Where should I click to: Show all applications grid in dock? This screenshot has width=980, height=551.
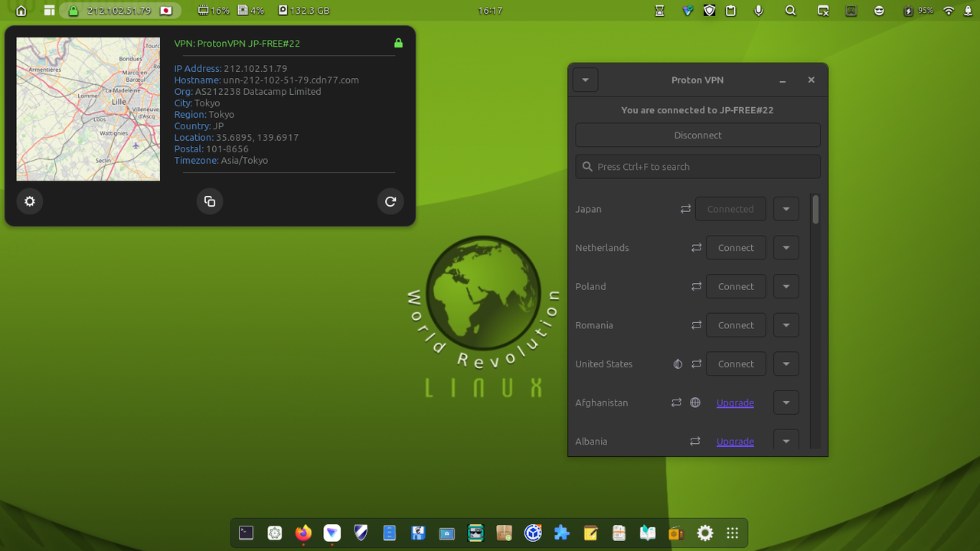pyautogui.click(x=732, y=533)
